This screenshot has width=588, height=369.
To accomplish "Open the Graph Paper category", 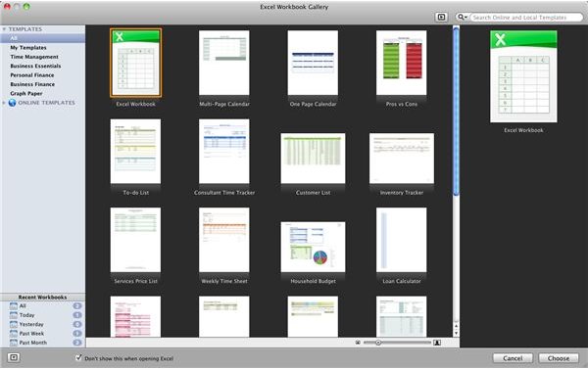I will click(26, 94).
